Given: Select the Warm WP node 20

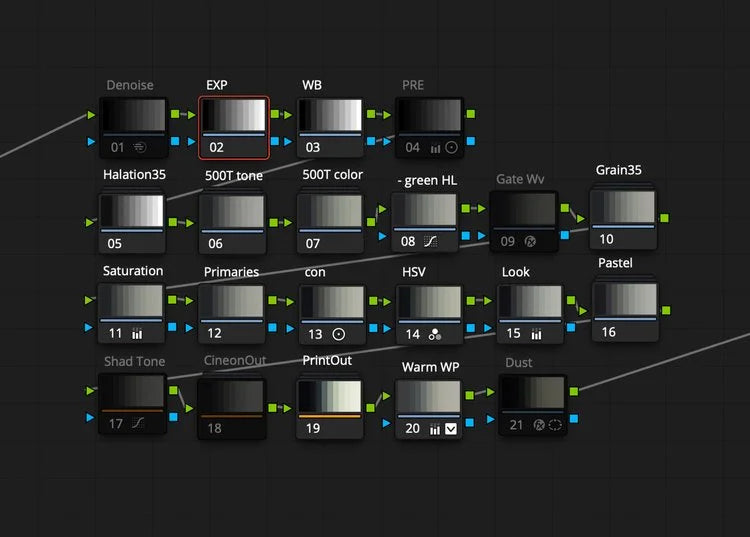Looking at the screenshot, I should (x=429, y=409).
